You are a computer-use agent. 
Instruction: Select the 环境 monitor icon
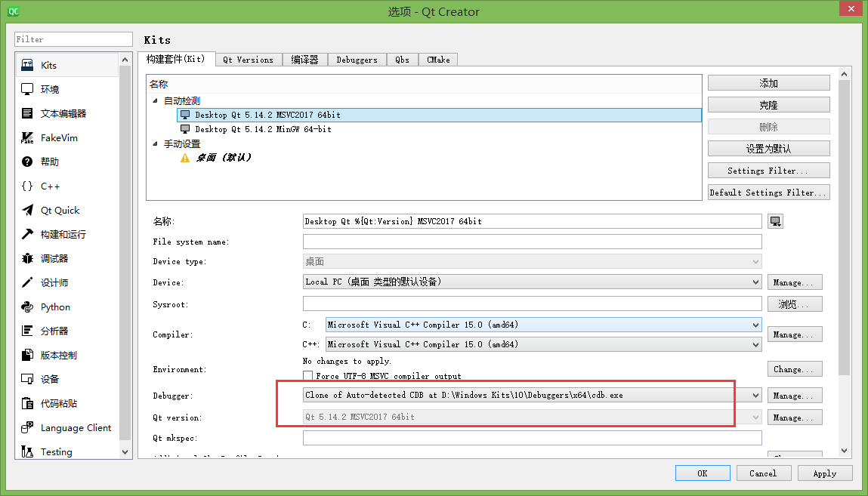pyautogui.click(x=27, y=89)
